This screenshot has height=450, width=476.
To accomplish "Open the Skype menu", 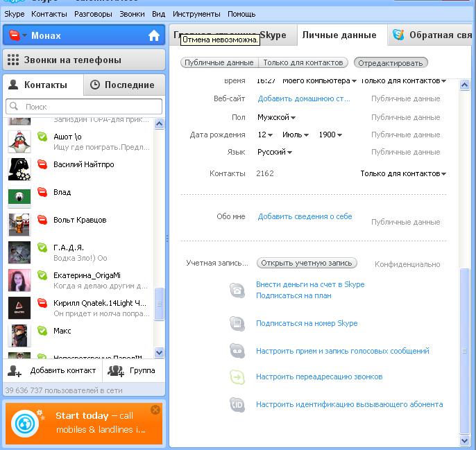I will (x=15, y=14).
